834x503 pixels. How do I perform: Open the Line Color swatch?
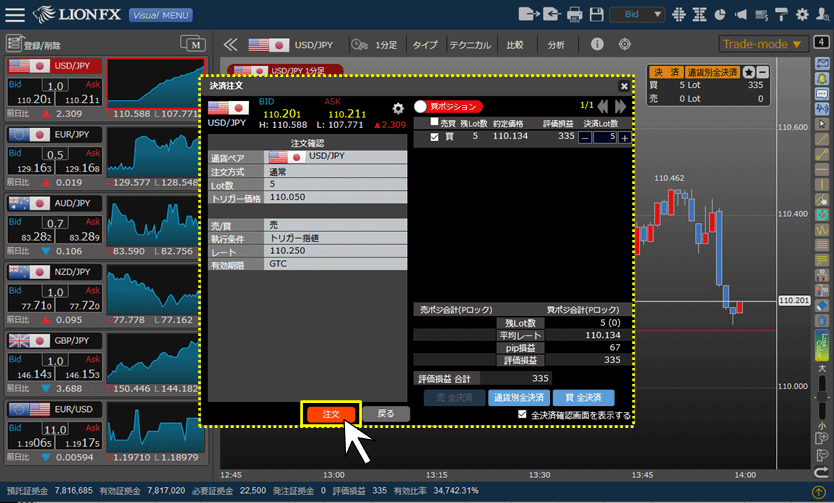coord(822,345)
